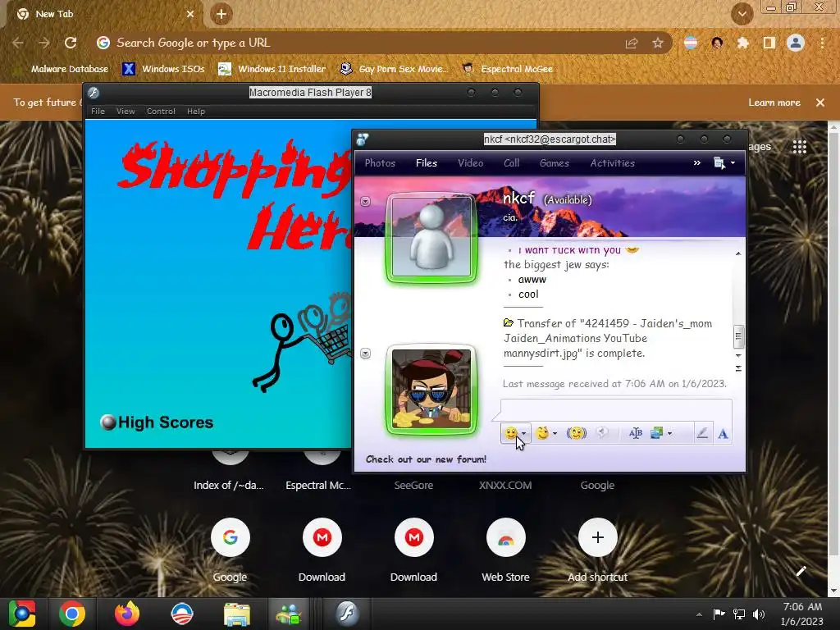Open Chrome's three-dot menu
The image size is (840, 630).
pyautogui.click(x=822, y=43)
